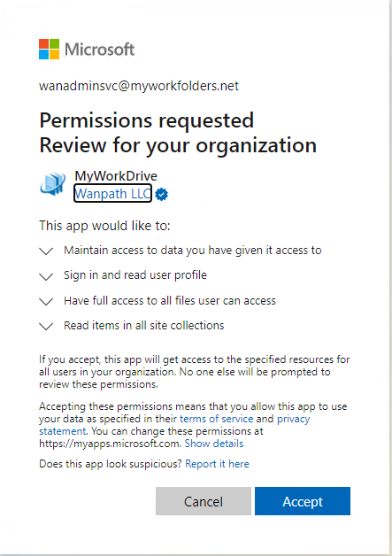The image size is (392, 556).
Task: Click the wanadminsvc@myworkfolders.net account text
Action: pos(139,86)
